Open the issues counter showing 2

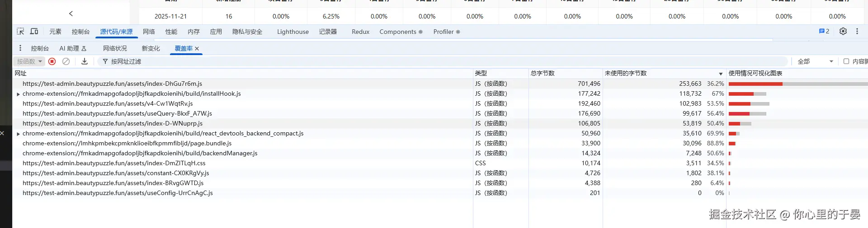pos(824,32)
